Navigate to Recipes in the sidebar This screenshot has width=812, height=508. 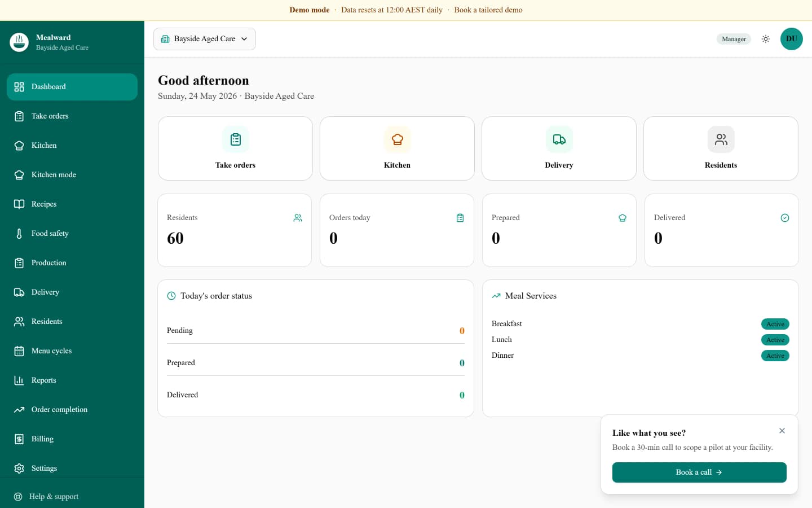click(72, 204)
